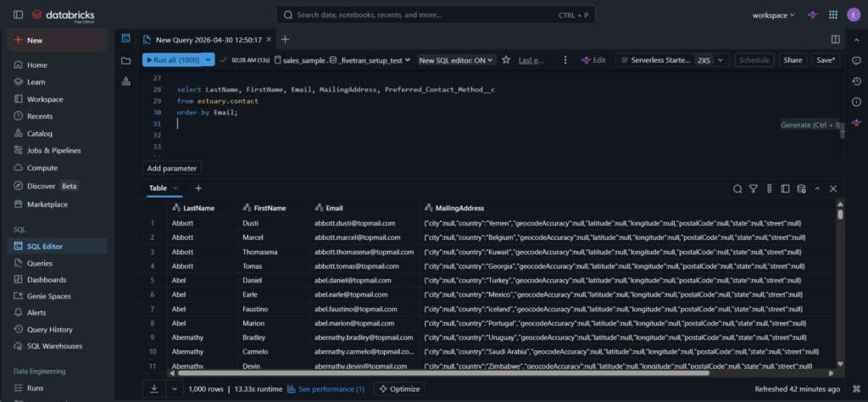
Task: Open the Databricks logo home link
Action: [x=63, y=15]
